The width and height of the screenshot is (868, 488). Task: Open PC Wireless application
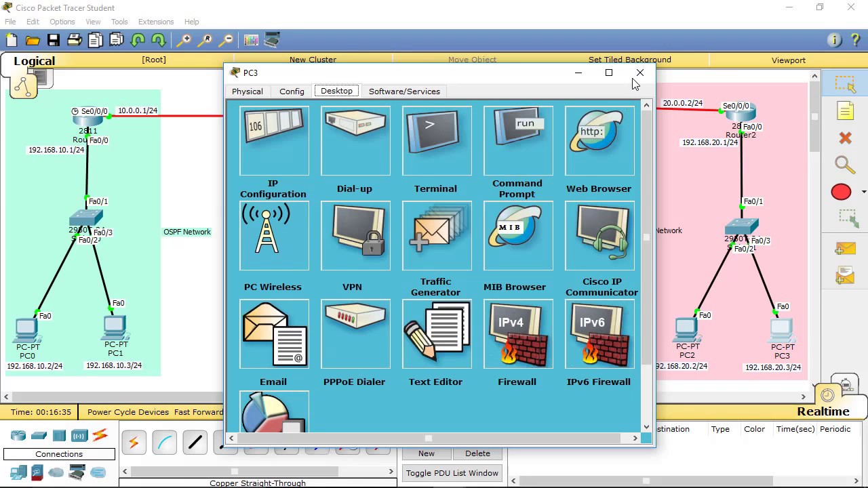pos(274,236)
